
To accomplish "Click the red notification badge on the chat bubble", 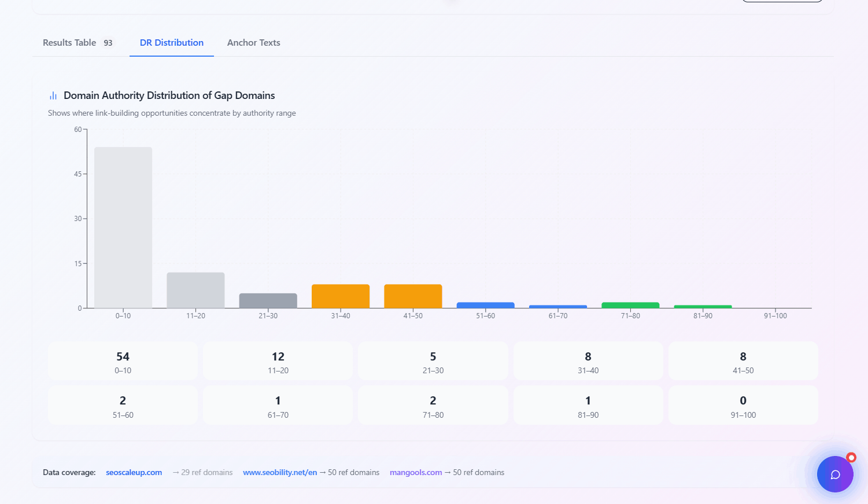I will 851,457.
